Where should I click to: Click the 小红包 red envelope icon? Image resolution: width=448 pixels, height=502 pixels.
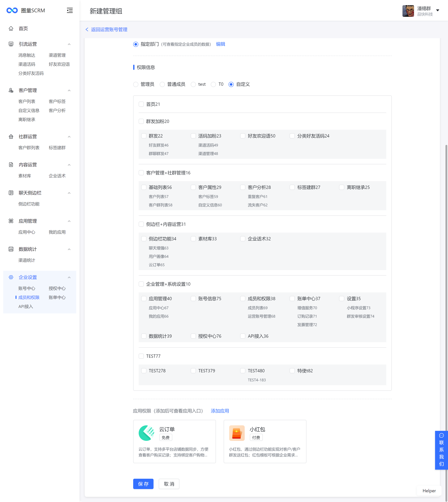pyautogui.click(x=237, y=433)
